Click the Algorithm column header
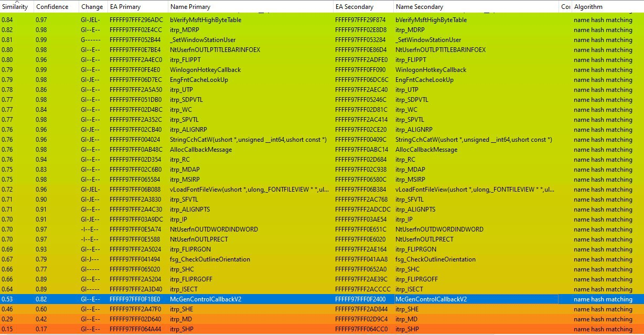This screenshot has width=644, height=335. pyautogui.click(x=588, y=7)
